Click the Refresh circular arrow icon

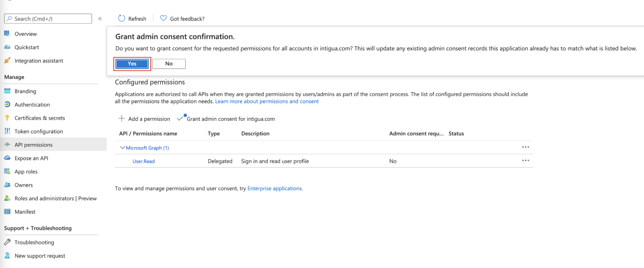[121, 18]
